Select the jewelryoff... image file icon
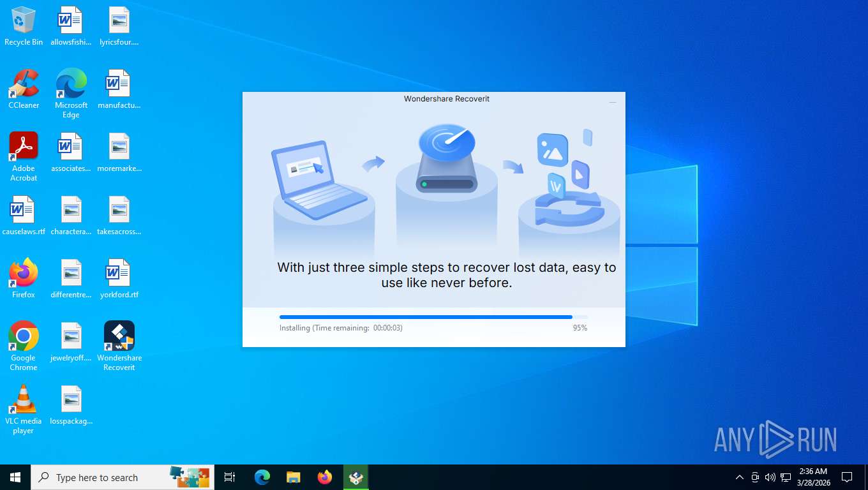Screen dimensions: 868x490 (x=71, y=342)
